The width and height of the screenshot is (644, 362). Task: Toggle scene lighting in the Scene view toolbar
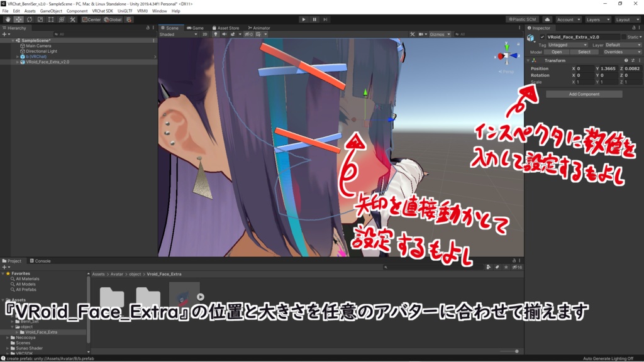coord(216,34)
